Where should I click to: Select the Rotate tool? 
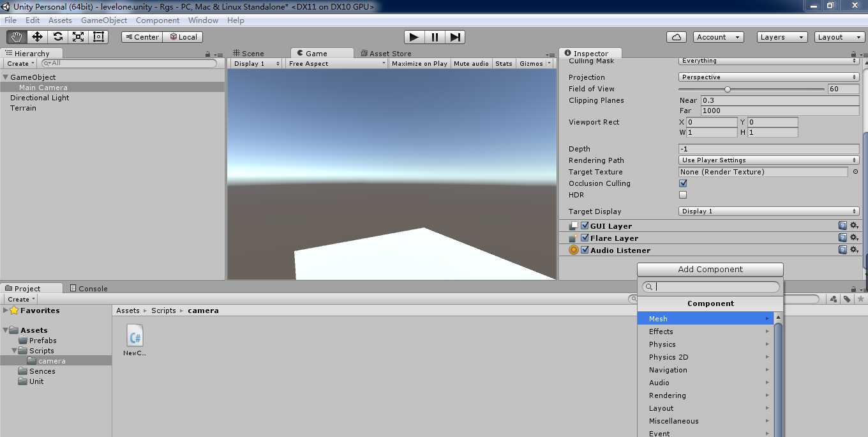pos(57,37)
